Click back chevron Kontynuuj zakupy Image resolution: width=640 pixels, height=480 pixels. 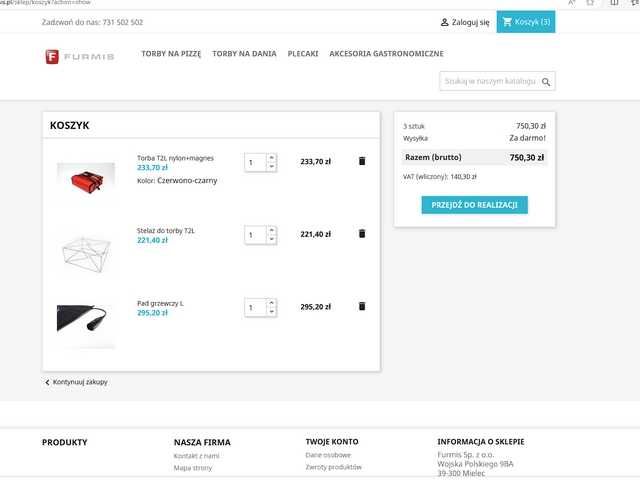(x=47, y=382)
